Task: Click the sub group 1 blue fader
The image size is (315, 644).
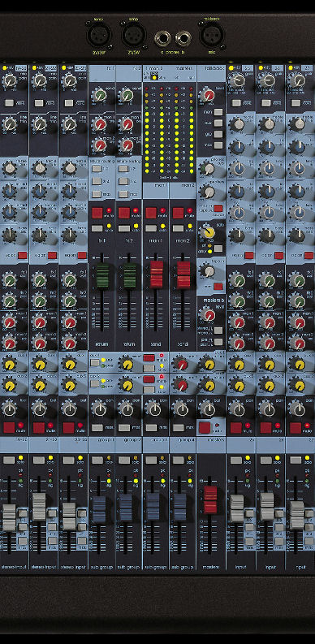Action: pos(99,509)
